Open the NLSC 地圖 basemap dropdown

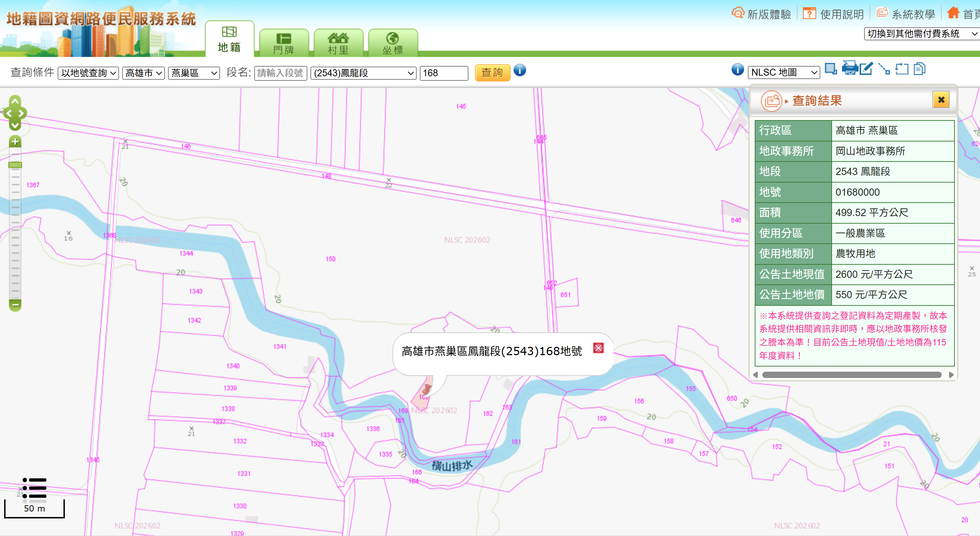click(784, 72)
